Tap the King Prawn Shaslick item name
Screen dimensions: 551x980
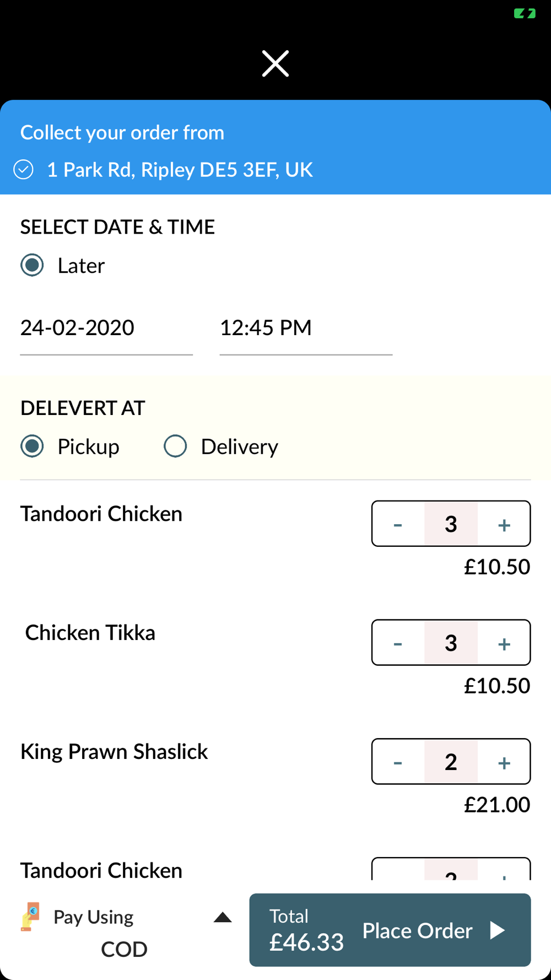tap(114, 752)
